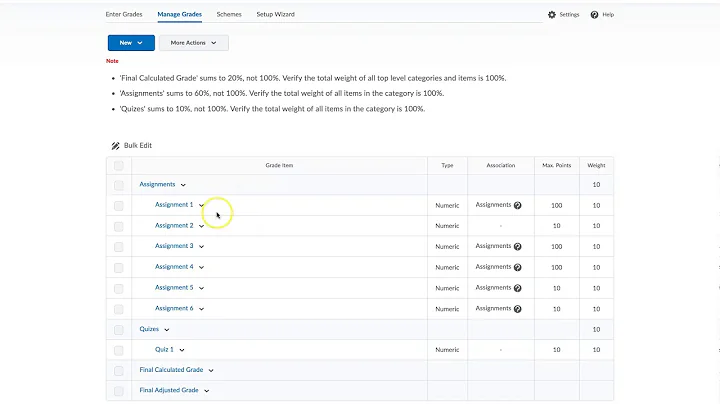
Task: Tick the select-all checkbox in table header
Action: [118, 165]
